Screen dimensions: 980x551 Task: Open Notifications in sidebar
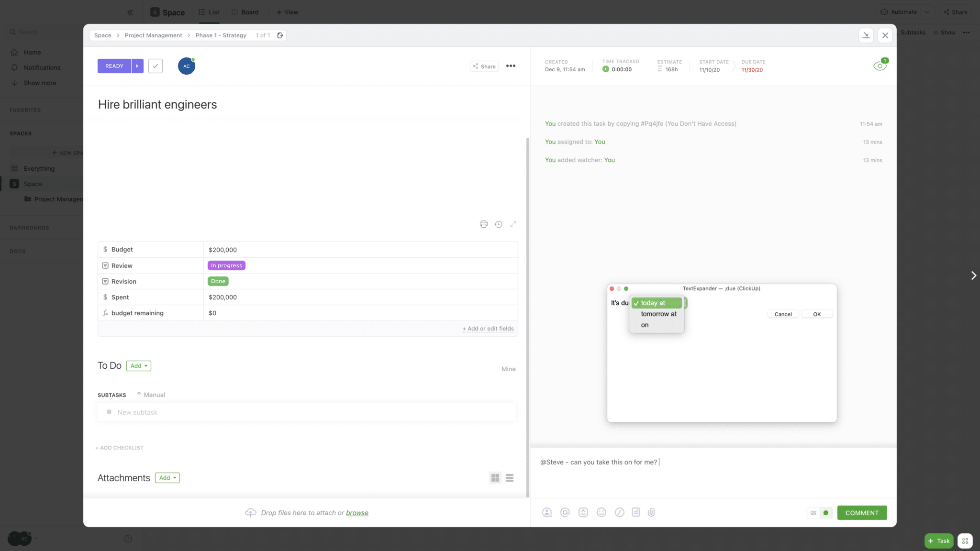coord(42,67)
